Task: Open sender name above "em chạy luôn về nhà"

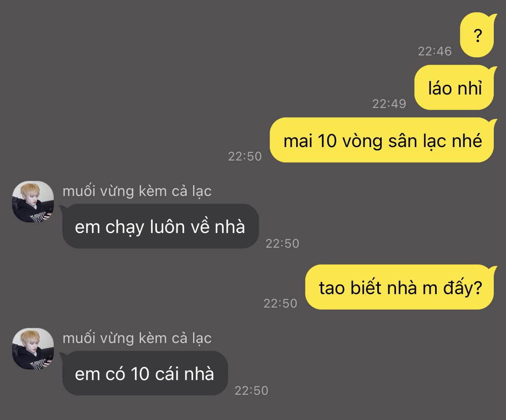Action: coord(137,191)
